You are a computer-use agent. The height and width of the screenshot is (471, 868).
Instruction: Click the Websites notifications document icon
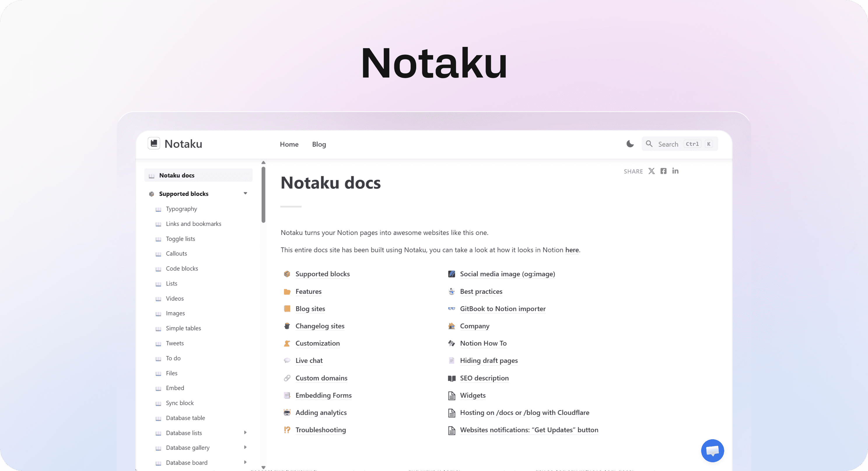[x=452, y=430]
